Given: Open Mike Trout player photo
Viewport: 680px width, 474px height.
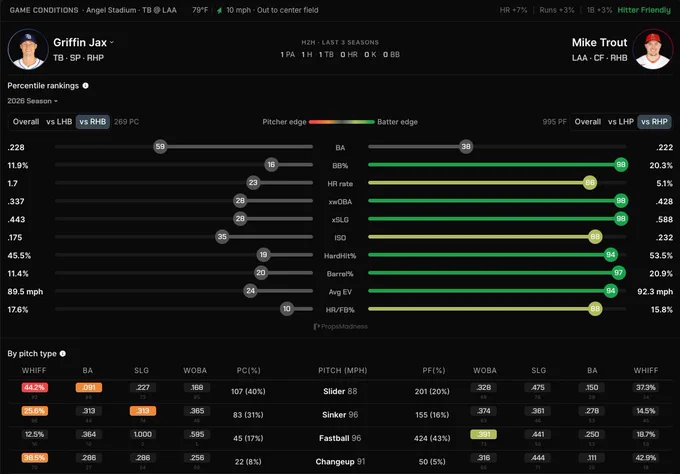Looking at the screenshot, I should click(653, 49).
